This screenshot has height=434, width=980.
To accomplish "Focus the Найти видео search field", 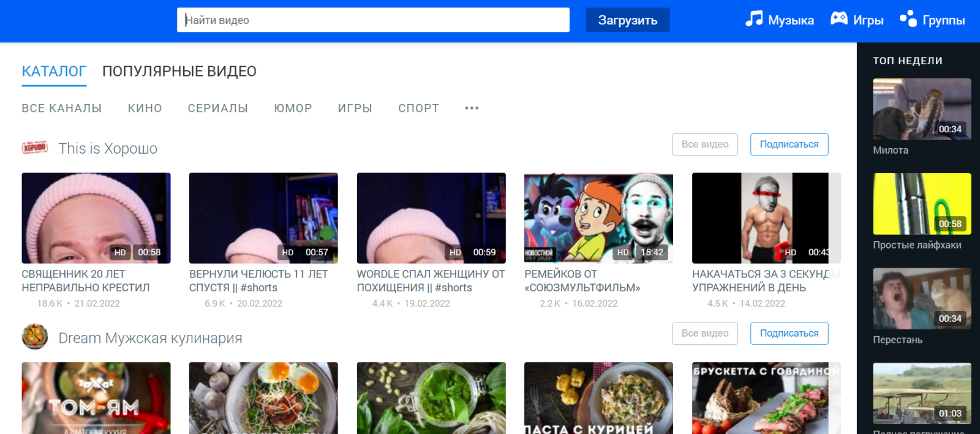I will [372, 20].
